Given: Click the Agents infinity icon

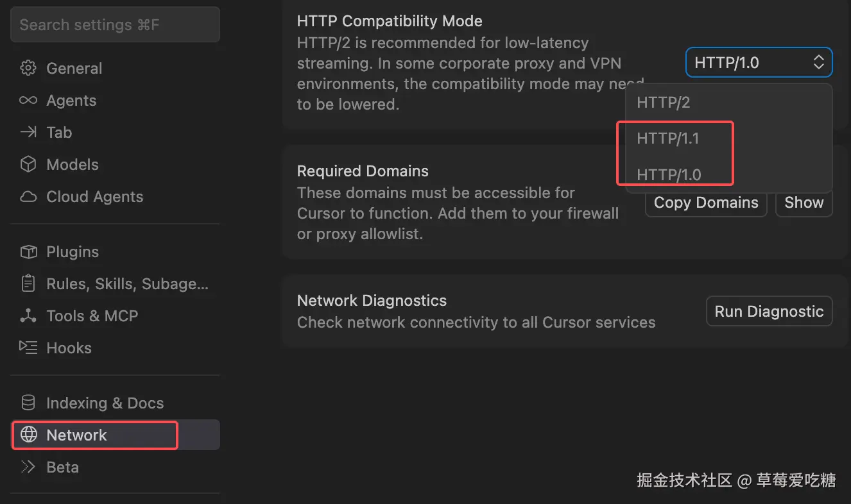Looking at the screenshot, I should pos(28,100).
